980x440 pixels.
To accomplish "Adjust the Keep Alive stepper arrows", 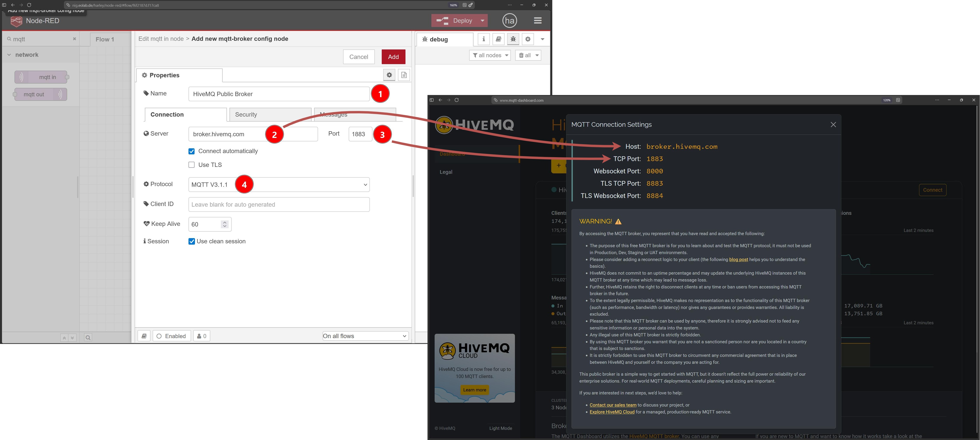I will (x=225, y=224).
